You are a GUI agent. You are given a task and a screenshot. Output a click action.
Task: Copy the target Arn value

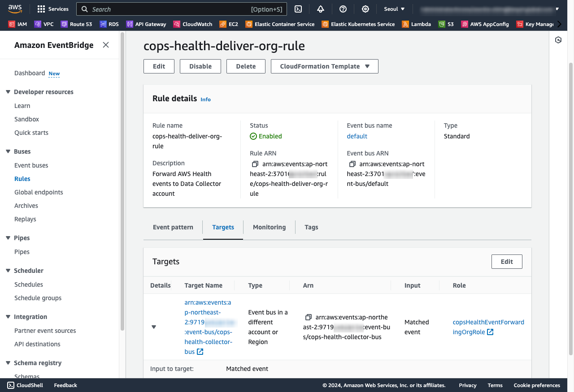(x=308, y=317)
